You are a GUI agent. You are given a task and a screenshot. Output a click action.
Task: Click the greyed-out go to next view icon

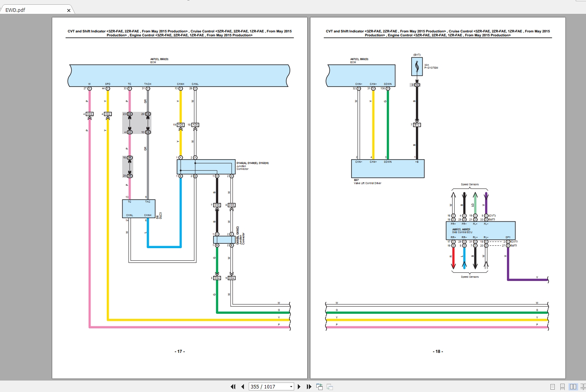pyautogui.click(x=330, y=386)
